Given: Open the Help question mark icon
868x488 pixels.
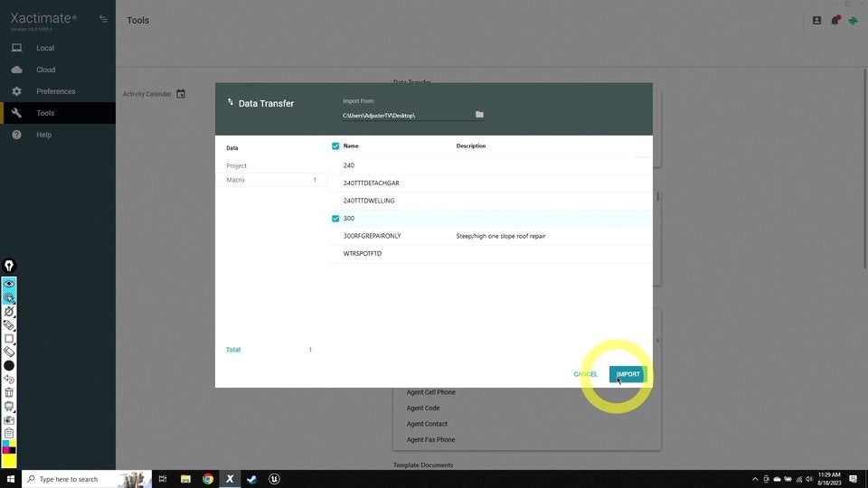Looking at the screenshot, I should 16,135.
